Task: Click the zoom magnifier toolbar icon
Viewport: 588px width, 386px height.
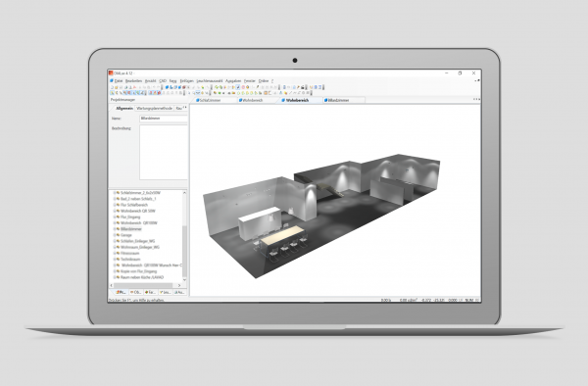Action: tap(193, 92)
